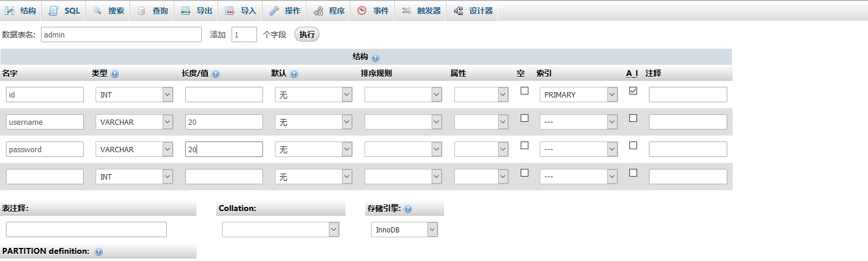Open the VARCHAR type dropdown for password

tap(134, 149)
